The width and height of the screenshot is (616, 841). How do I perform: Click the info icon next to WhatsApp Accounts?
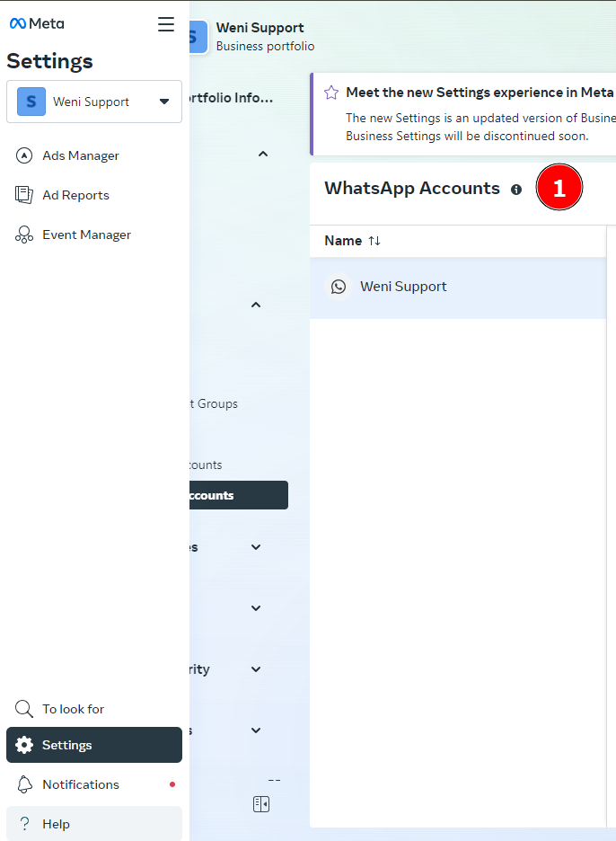516,190
